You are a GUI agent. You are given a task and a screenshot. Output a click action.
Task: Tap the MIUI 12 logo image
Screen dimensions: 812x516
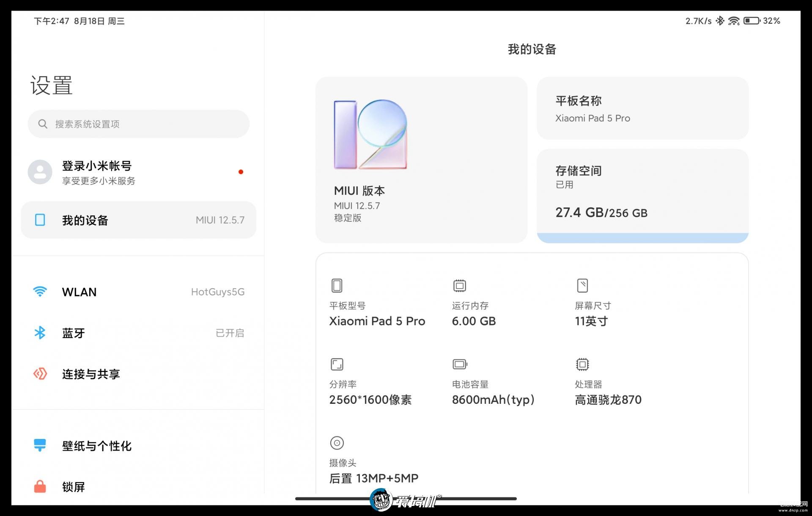pos(370,135)
